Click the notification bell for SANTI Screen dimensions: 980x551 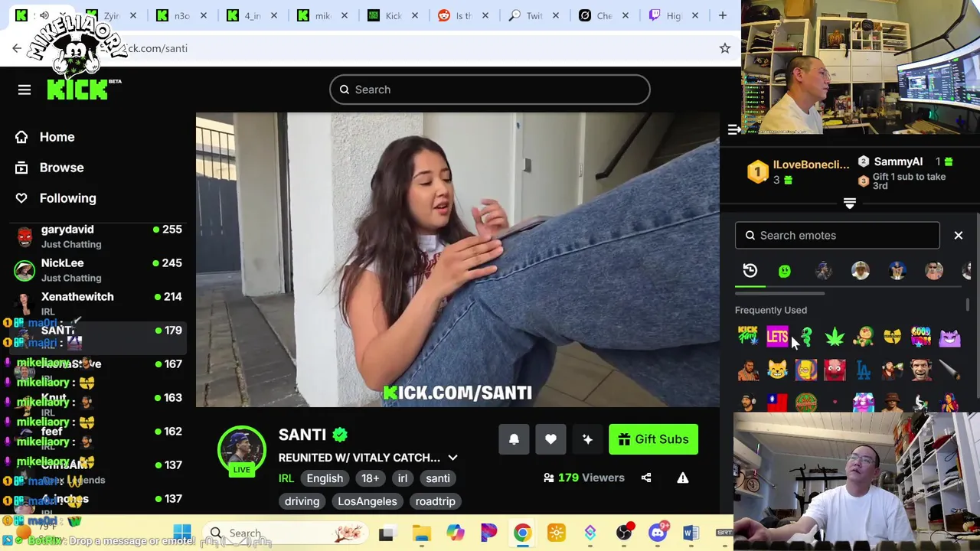514,439
